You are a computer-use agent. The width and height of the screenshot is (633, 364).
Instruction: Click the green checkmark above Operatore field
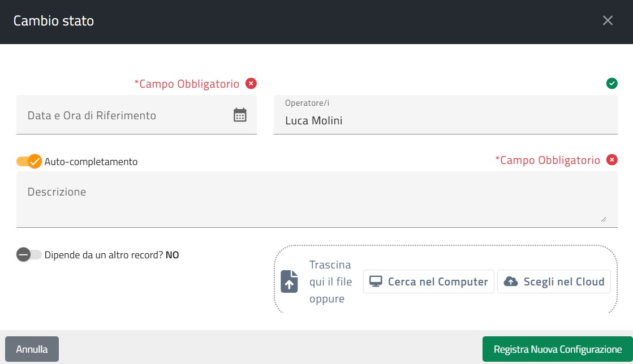pyautogui.click(x=612, y=84)
